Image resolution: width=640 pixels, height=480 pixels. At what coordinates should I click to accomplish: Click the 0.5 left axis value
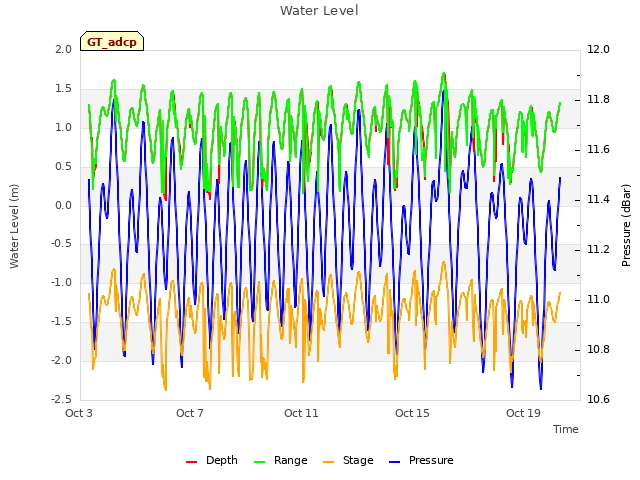click(x=64, y=167)
